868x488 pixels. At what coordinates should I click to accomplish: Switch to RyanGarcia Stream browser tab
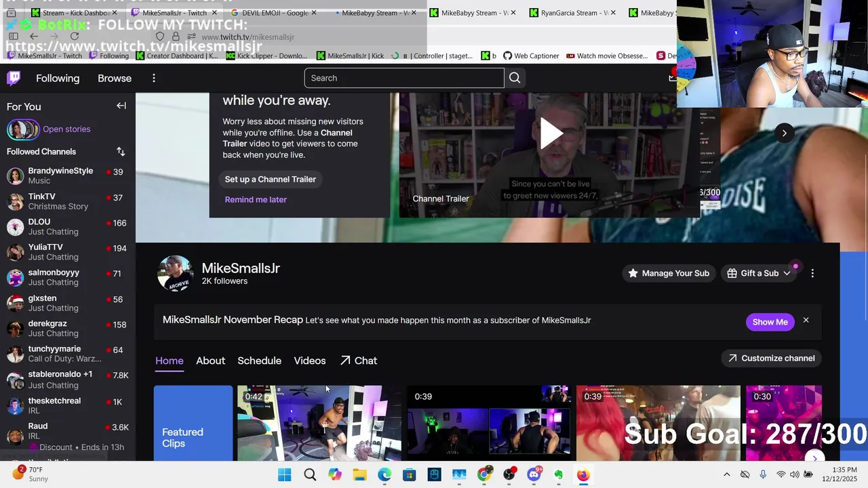click(573, 12)
